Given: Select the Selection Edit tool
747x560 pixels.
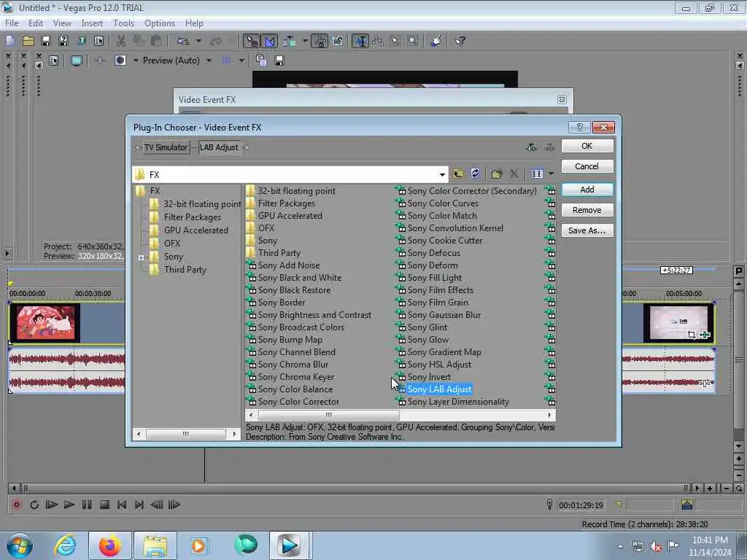Looking at the screenshot, I should [x=395, y=41].
